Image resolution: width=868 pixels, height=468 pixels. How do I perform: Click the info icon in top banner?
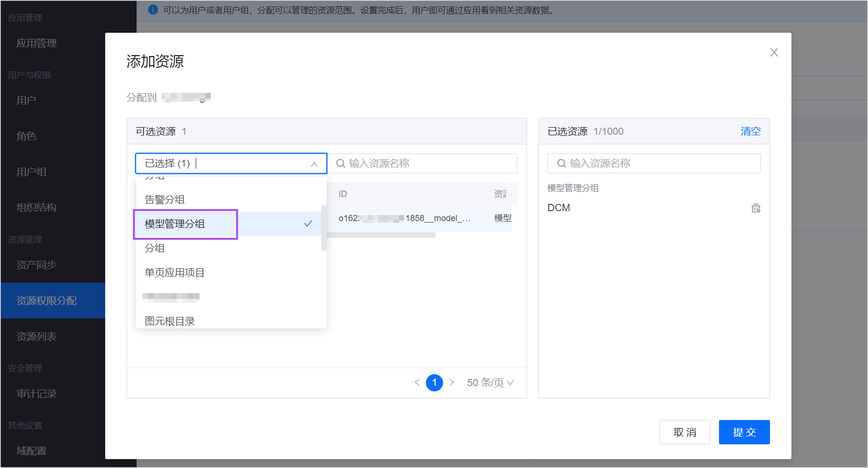[153, 10]
